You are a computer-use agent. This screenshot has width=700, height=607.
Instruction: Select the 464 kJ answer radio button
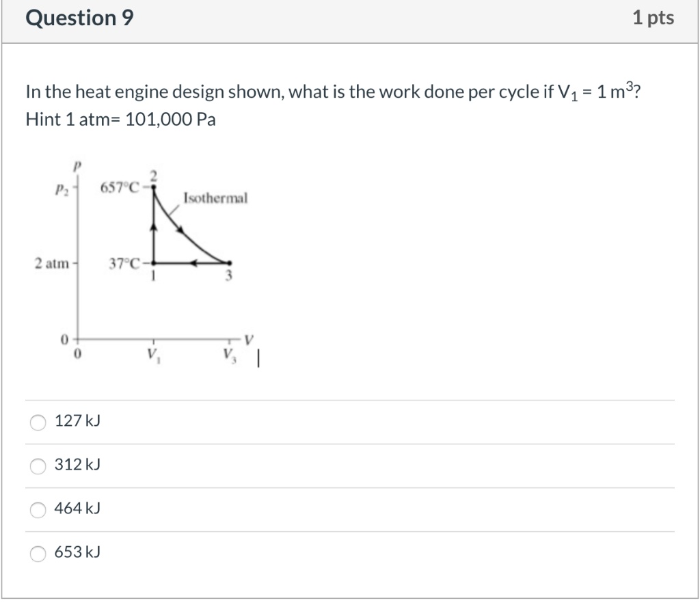38,509
